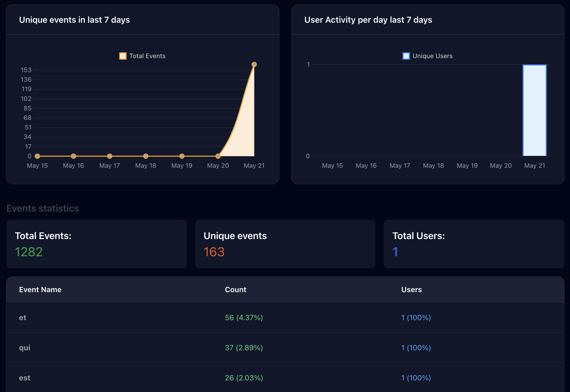Click the Unique events 163 stat card
This screenshot has height=392, width=570.
coord(285,244)
